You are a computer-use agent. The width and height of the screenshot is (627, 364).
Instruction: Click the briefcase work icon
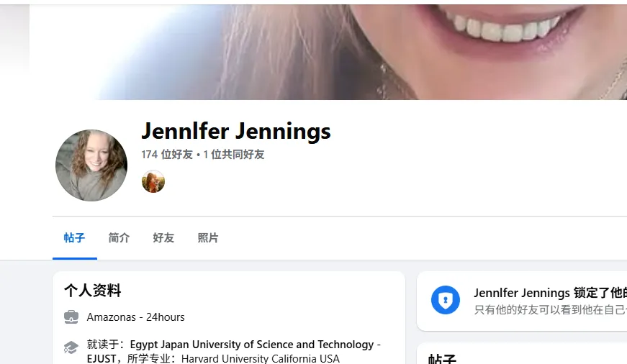tap(71, 317)
